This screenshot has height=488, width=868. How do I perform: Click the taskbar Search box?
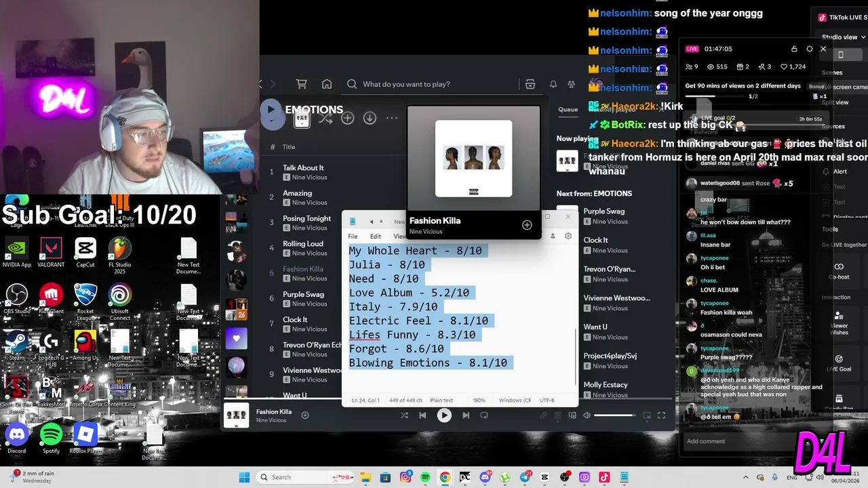305,477
